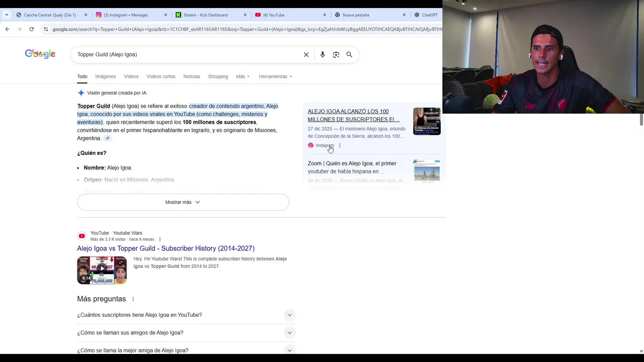The width and height of the screenshot is (644, 362).
Task: Open thumbnail of 100 millones article
Action: [x=427, y=121]
